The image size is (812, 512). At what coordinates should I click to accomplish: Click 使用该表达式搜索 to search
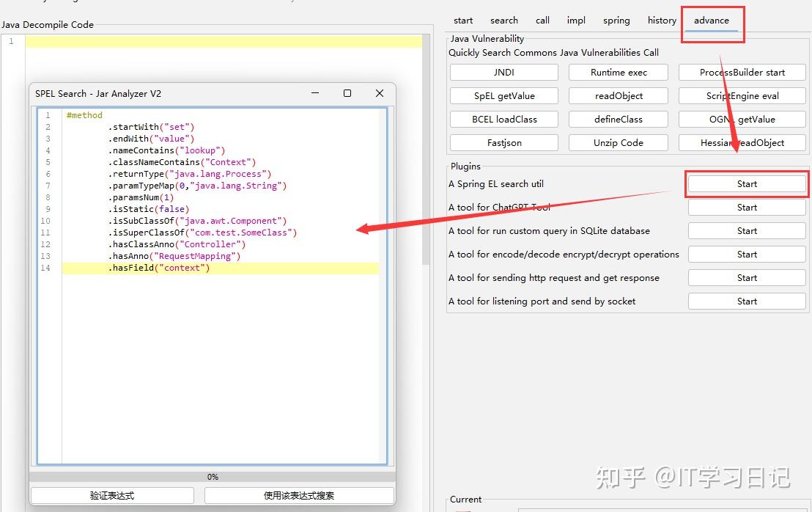[x=299, y=495]
